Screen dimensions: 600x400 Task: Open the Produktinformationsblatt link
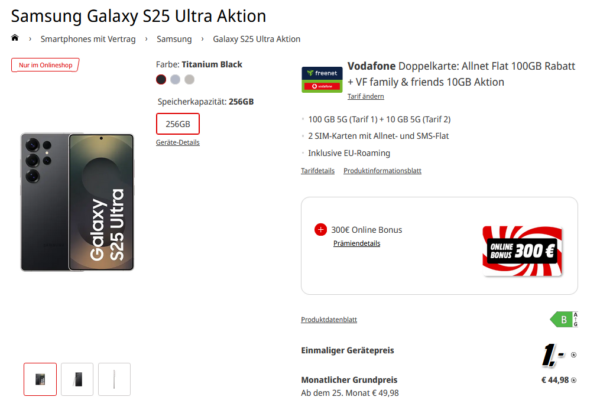pyautogui.click(x=382, y=171)
